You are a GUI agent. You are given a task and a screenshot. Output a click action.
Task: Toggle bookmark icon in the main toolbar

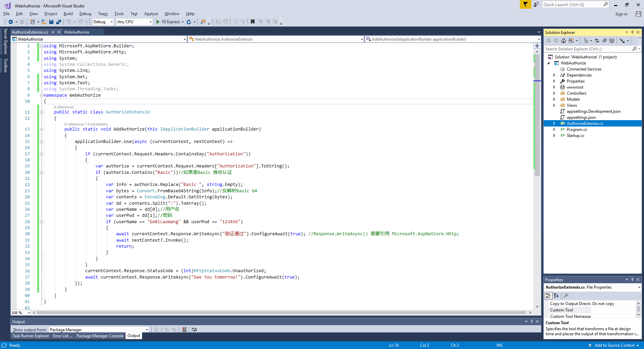[253, 22]
